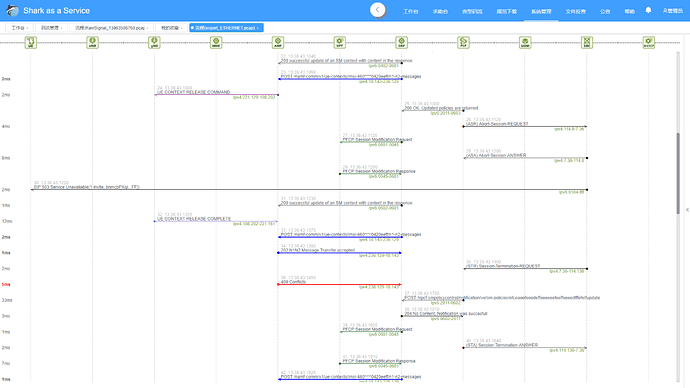Click the SIP 503 Service Unavailable message
The height and width of the screenshot is (388, 690).
[87, 187]
